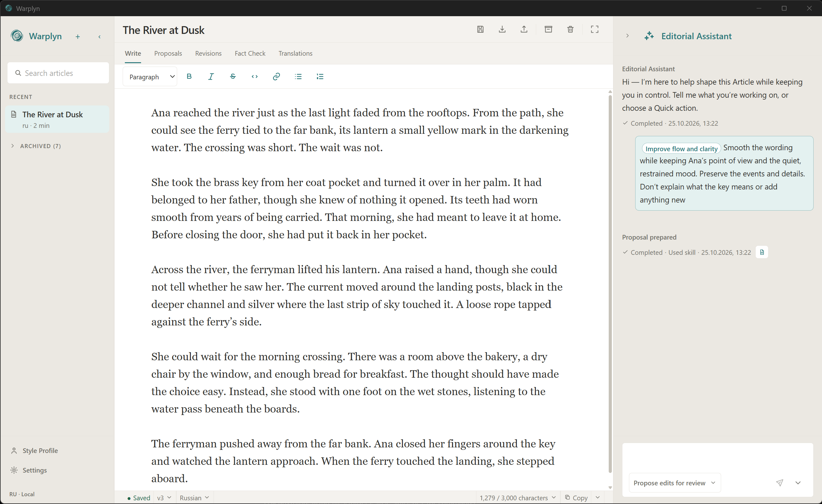Switch to the Proposals tab
Screen dimensions: 822x504
(x=168, y=53)
